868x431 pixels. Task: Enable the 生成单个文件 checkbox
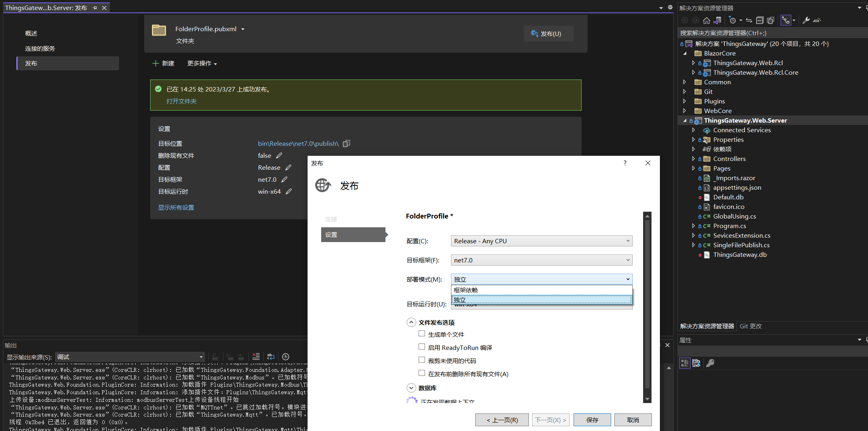click(x=422, y=334)
